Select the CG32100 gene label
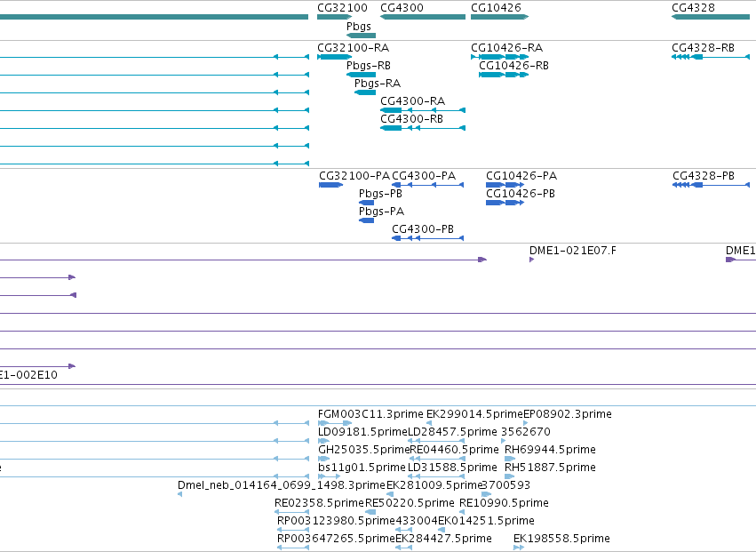The height and width of the screenshot is (552, 756). coord(342,8)
